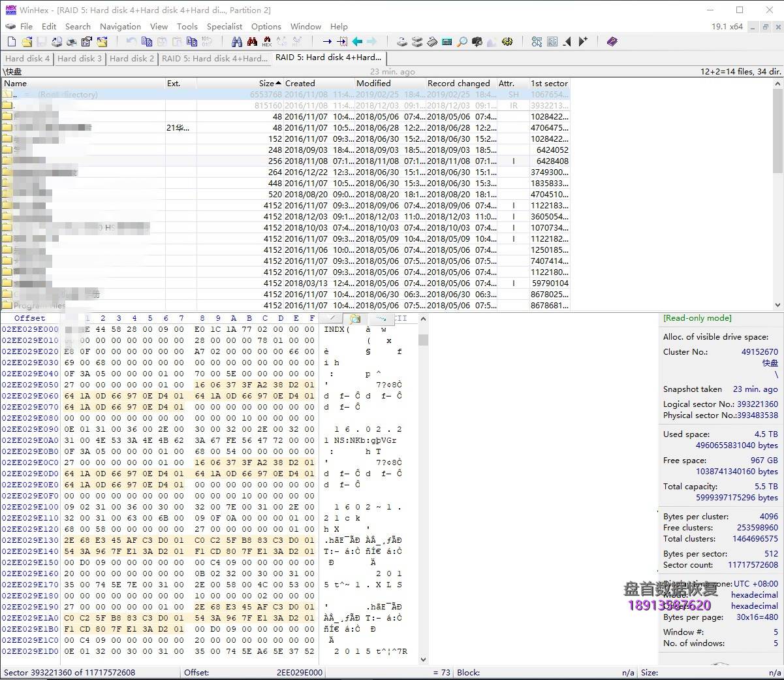Click the Bytes per page value 30x16=480
The image size is (784, 680).
click(757, 617)
